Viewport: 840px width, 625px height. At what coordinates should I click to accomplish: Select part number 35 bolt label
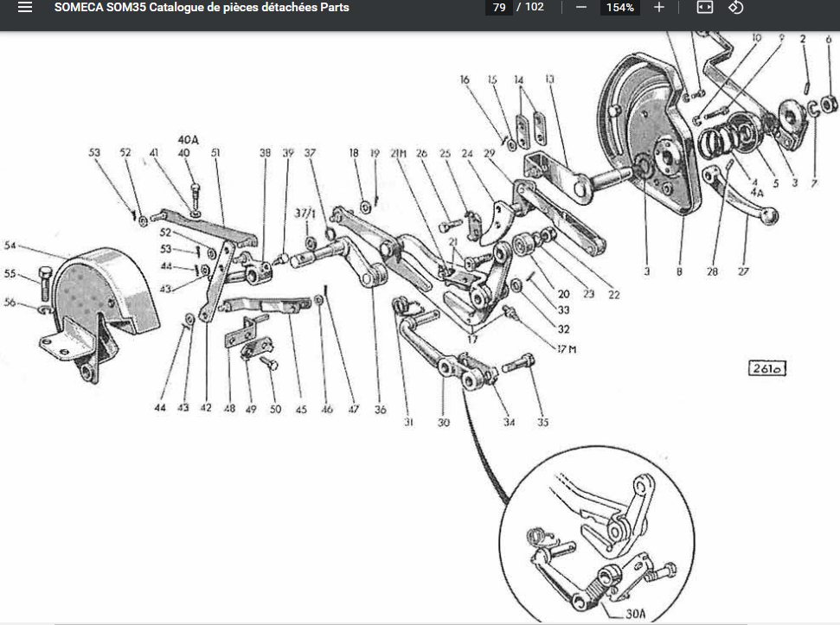(x=542, y=423)
